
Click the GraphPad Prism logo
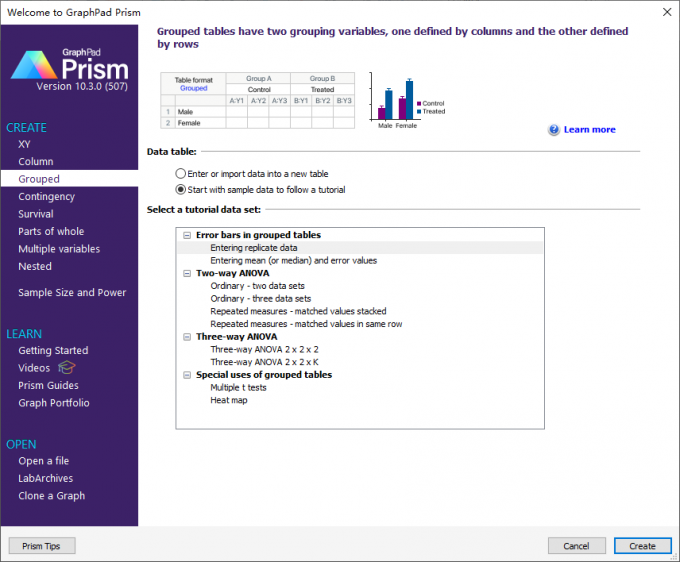click(69, 65)
